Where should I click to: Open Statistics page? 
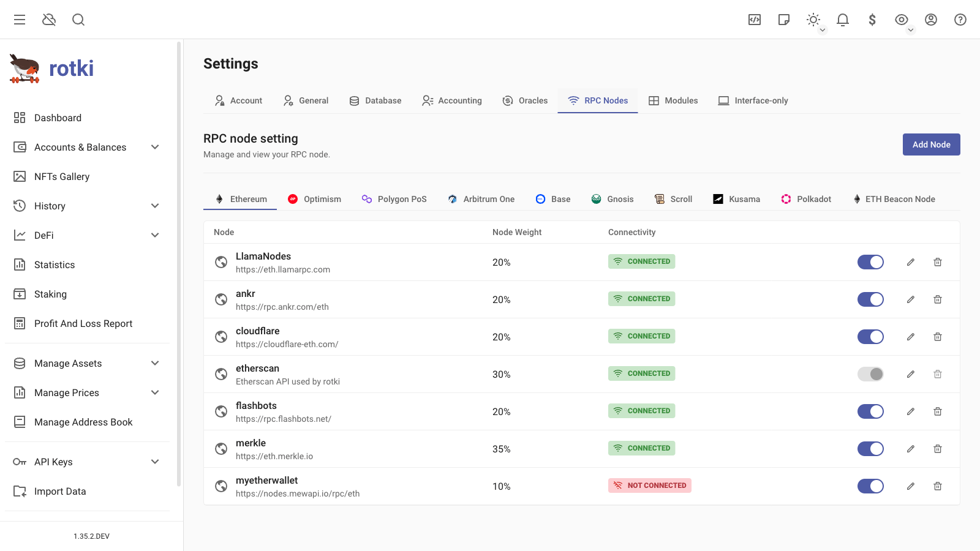coord(87,264)
